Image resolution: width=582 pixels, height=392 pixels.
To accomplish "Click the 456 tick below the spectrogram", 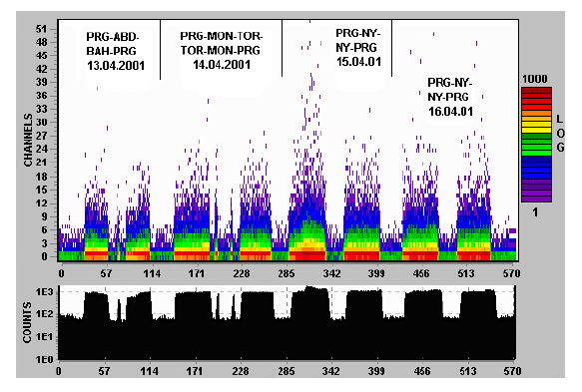I will point(421,274).
